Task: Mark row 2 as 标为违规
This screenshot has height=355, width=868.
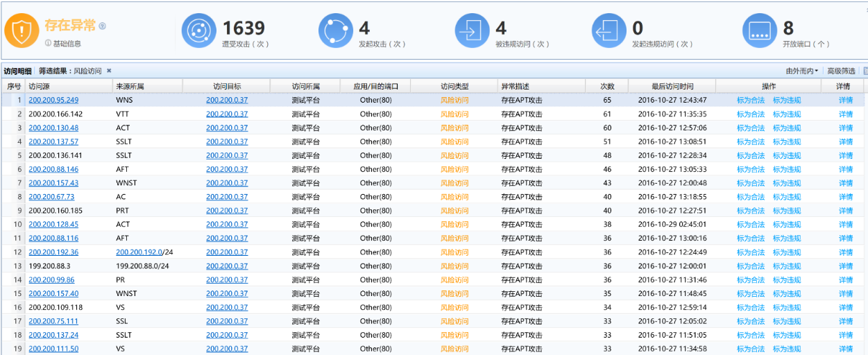Action: tap(787, 114)
